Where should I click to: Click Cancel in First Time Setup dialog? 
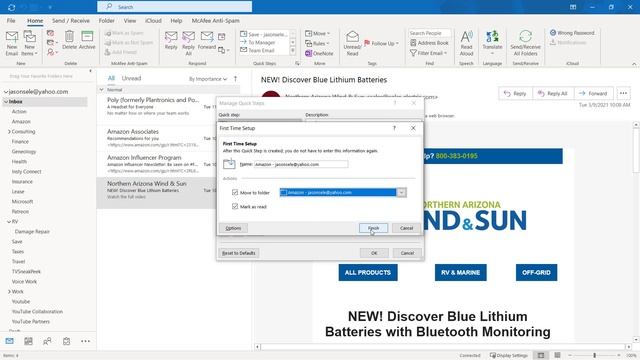click(x=407, y=228)
